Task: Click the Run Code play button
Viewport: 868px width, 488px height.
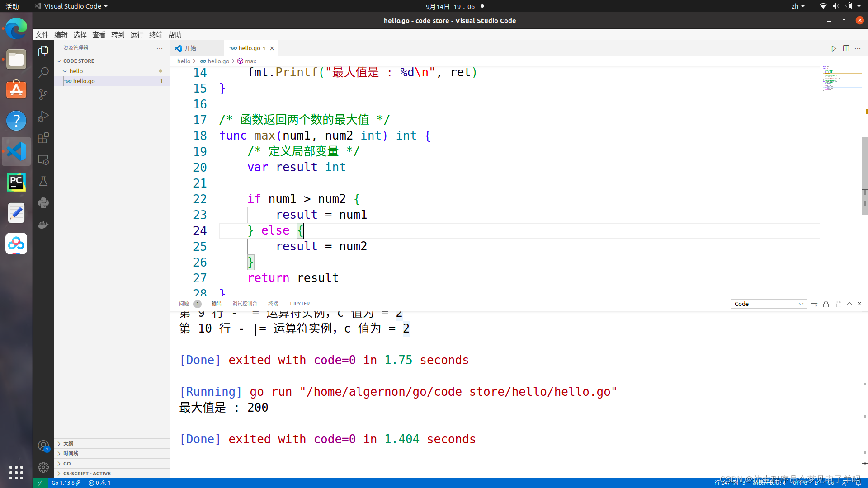Action: (x=834, y=48)
